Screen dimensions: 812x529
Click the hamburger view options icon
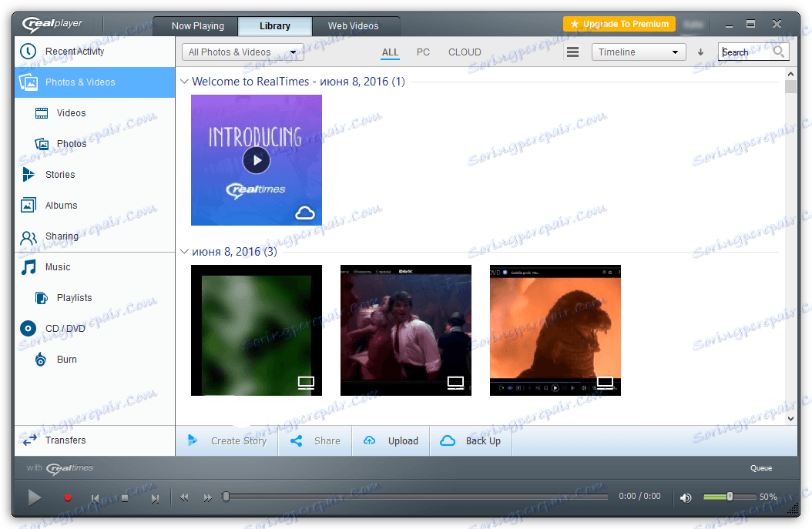[x=572, y=52]
